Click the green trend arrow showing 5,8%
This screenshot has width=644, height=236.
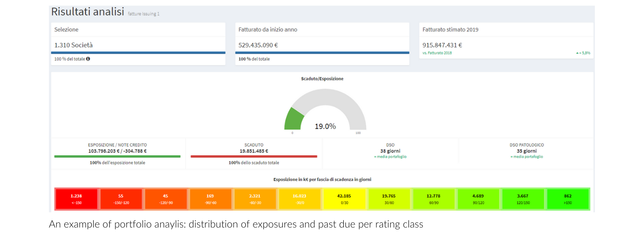coord(577,53)
